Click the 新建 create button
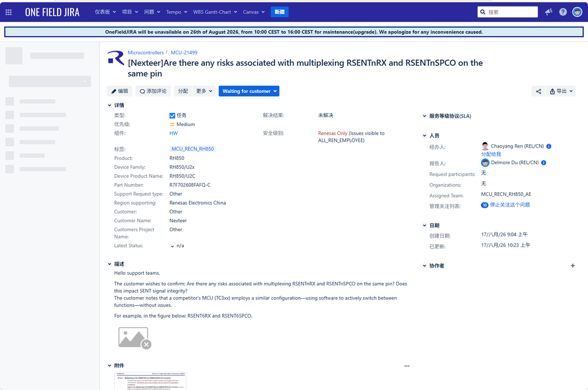The height and width of the screenshot is (390, 588). [x=280, y=12]
